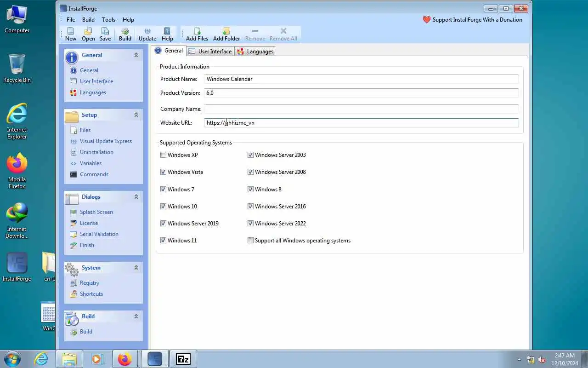Open the Help menu

click(x=128, y=20)
